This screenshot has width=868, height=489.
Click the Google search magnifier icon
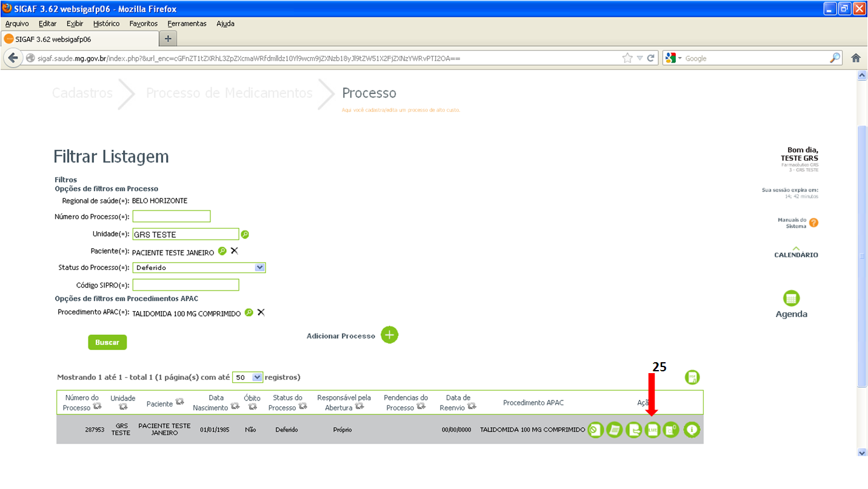[x=835, y=58]
